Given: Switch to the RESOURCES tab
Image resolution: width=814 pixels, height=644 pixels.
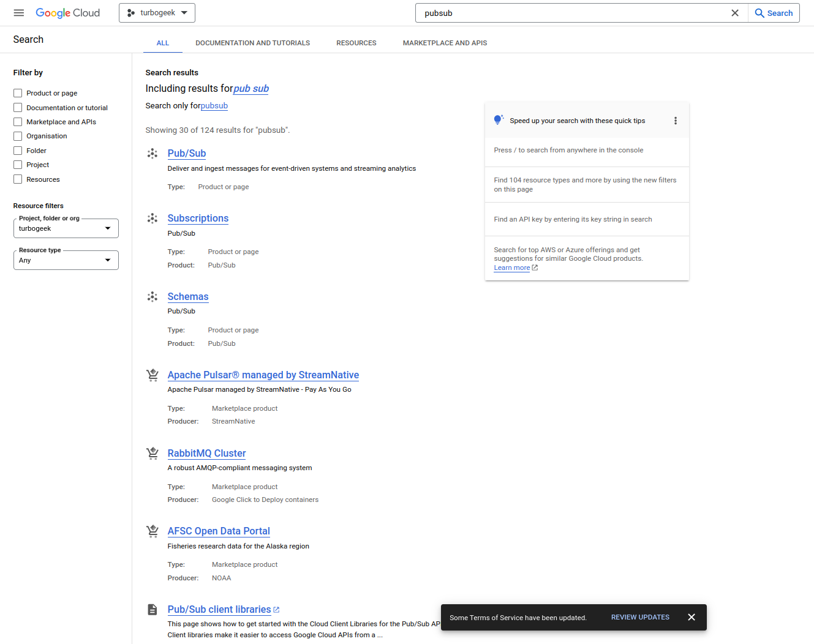Looking at the screenshot, I should point(356,43).
